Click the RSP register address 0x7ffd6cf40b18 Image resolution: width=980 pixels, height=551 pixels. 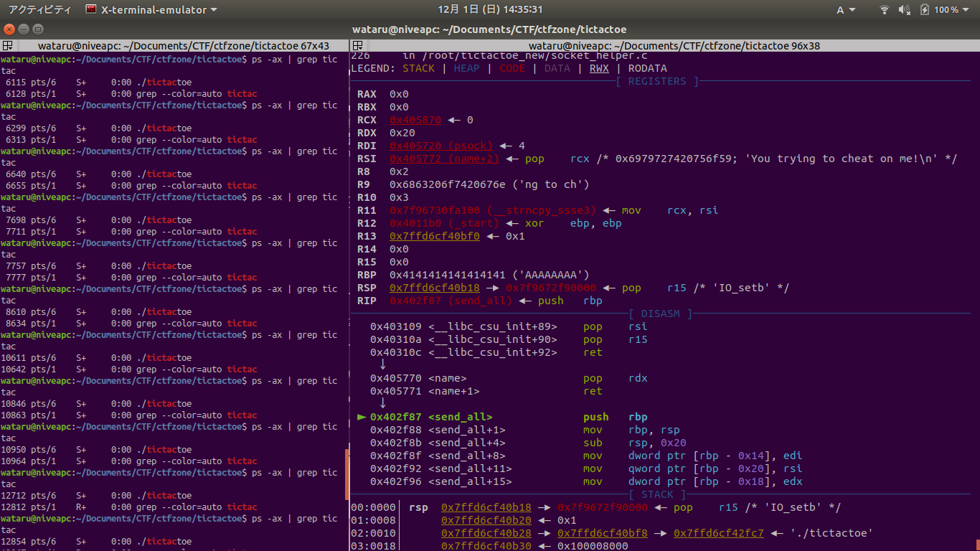pos(435,288)
